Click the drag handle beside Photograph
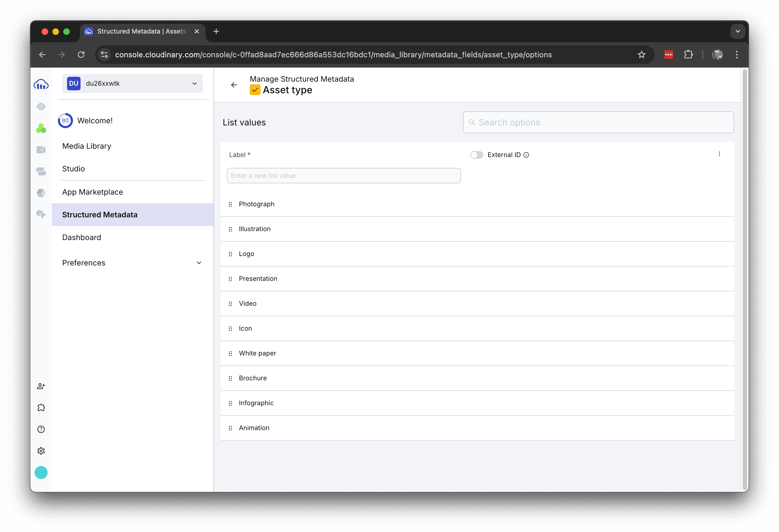The height and width of the screenshot is (532, 779). (x=230, y=204)
